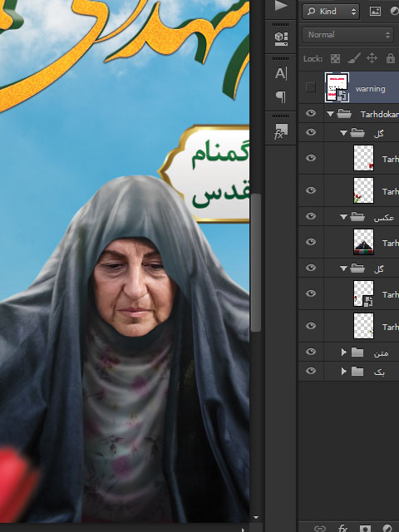This screenshot has width=399, height=532.
Task: Hide the بک group
Action: [x=311, y=371]
